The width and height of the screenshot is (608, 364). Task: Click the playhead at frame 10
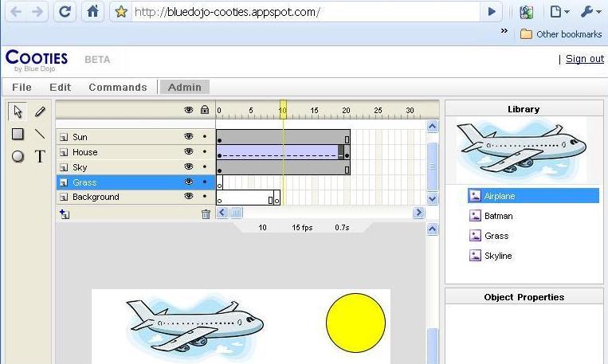click(283, 110)
